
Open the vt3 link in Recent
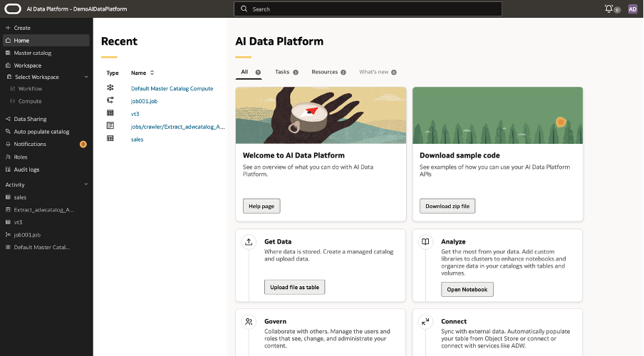135,114
